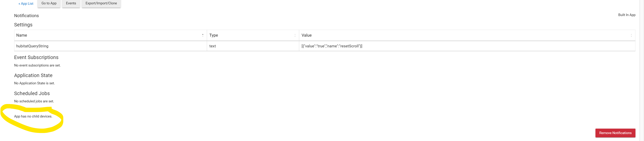Viewport: 644px width, 141px height.
Task: Click the Remove Notifications button
Action: click(615, 133)
